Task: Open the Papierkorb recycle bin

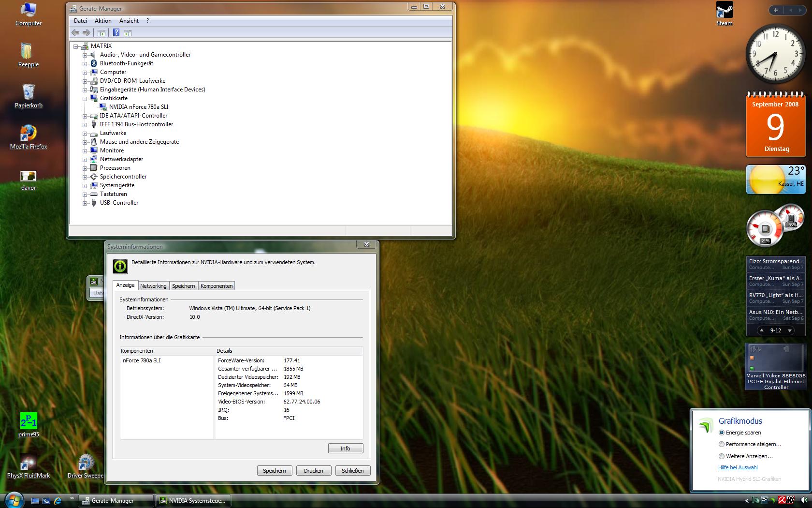Action: tap(29, 96)
